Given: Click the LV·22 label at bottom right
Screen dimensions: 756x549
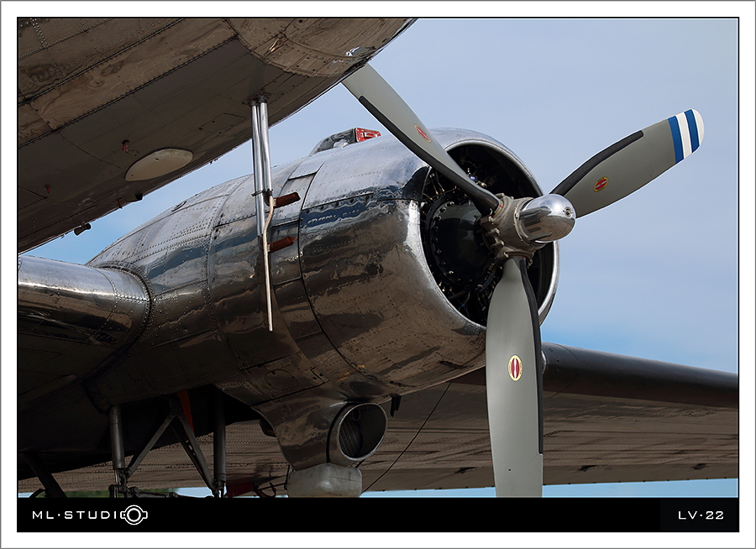Looking at the screenshot, I should 701,515.
